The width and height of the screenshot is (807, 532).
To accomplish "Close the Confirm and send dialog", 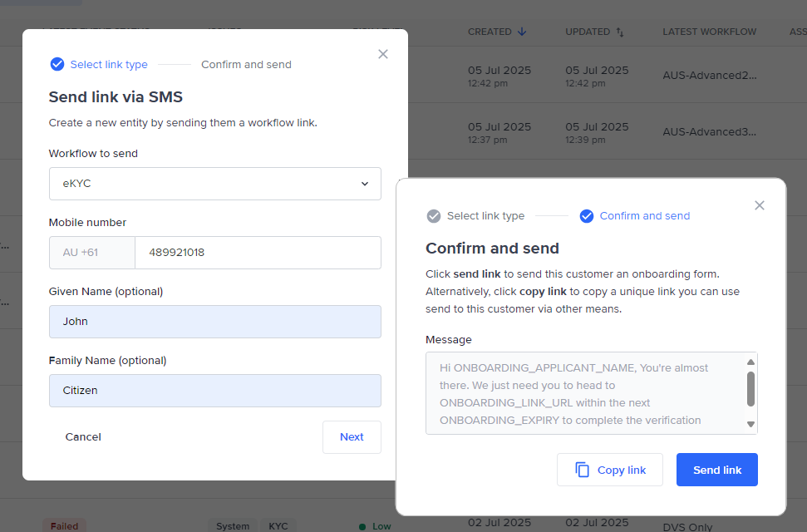I will [x=759, y=205].
